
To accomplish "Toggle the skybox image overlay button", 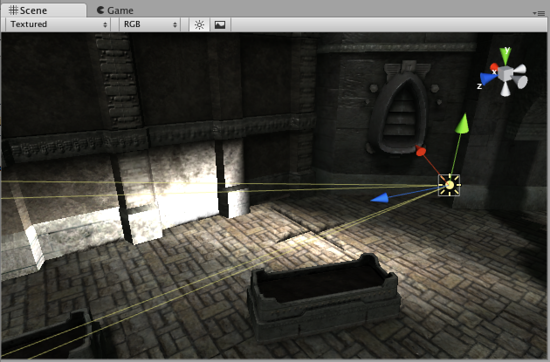I will (x=220, y=25).
